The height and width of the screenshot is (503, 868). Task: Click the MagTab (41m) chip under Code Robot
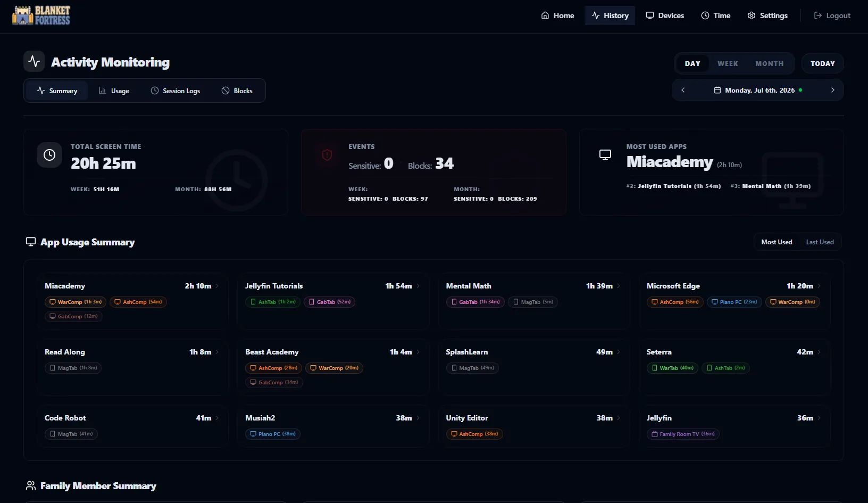pyautogui.click(x=71, y=434)
